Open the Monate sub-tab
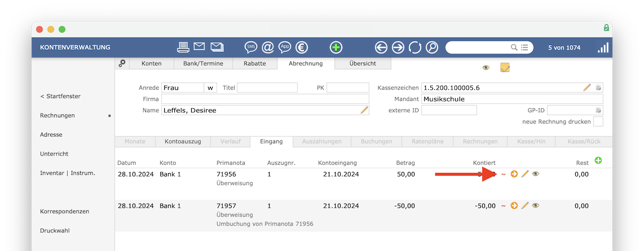 click(x=135, y=142)
